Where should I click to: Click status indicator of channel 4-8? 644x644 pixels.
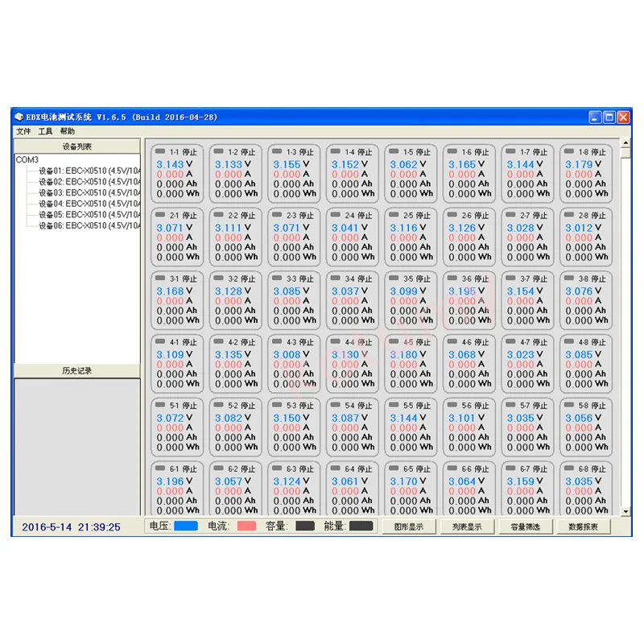[x=569, y=341]
